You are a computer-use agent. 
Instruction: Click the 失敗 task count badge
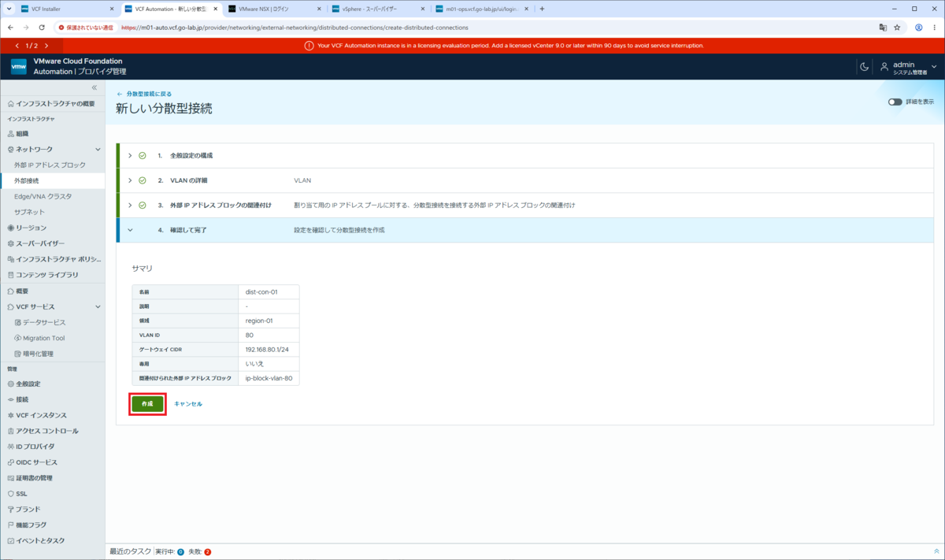click(207, 552)
